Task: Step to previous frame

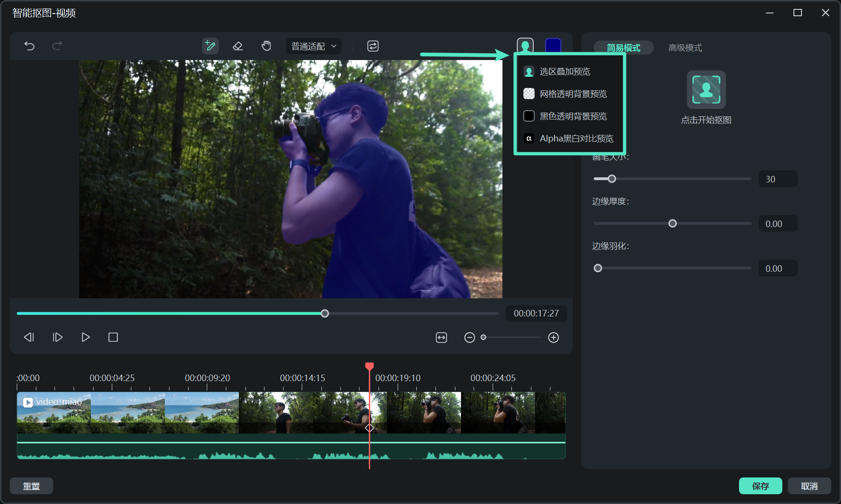Action: pyautogui.click(x=29, y=337)
